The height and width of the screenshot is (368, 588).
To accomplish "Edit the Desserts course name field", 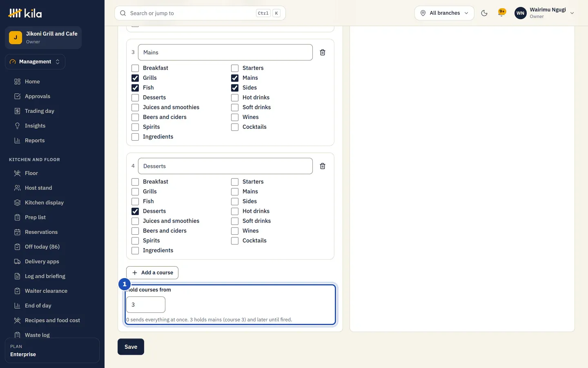I will click(x=225, y=166).
